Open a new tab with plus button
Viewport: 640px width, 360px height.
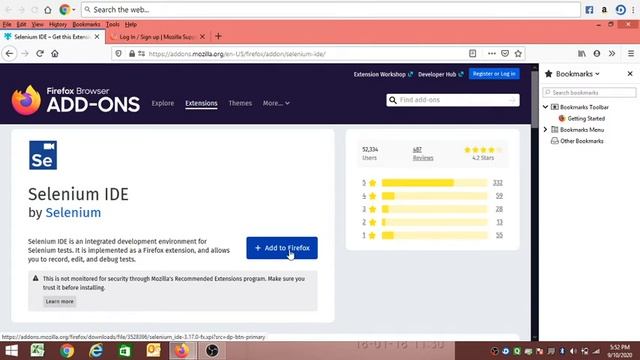(218, 36)
